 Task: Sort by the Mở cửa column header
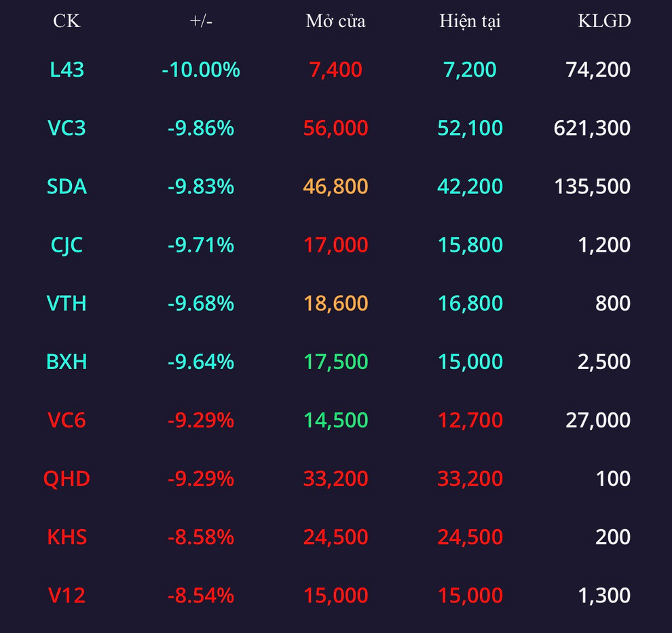(x=335, y=21)
